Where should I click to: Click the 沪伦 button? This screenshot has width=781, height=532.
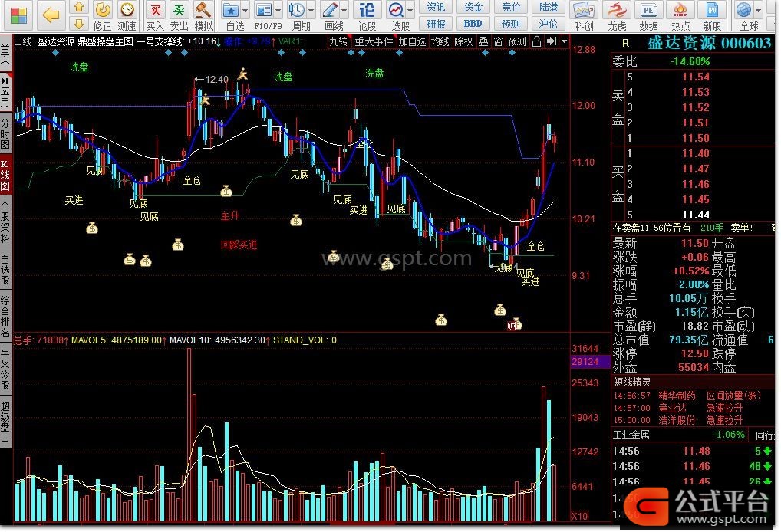pos(549,24)
